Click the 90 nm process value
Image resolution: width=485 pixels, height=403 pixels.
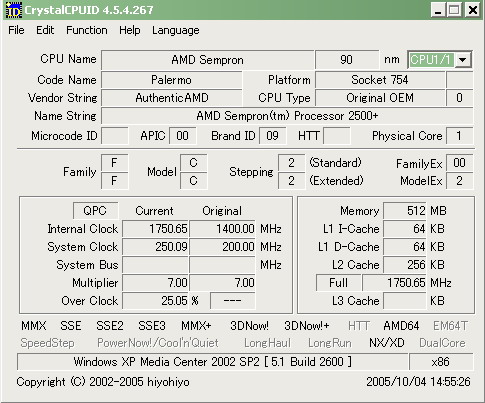pyautogui.click(x=347, y=60)
